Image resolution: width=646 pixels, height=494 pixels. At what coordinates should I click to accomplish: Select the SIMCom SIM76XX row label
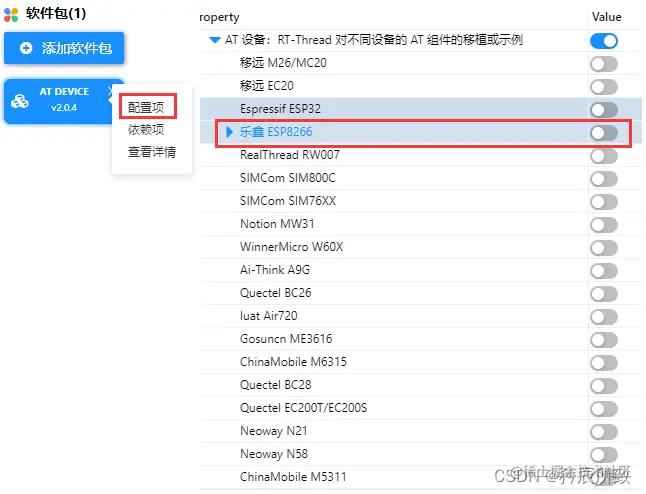coord(288,201)
